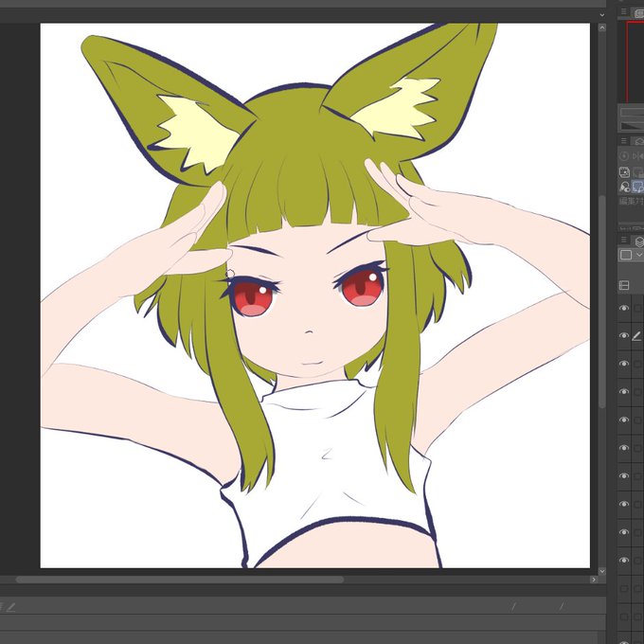
Task: Click the upper slider bar in Navigator
Action: [632, 113]
